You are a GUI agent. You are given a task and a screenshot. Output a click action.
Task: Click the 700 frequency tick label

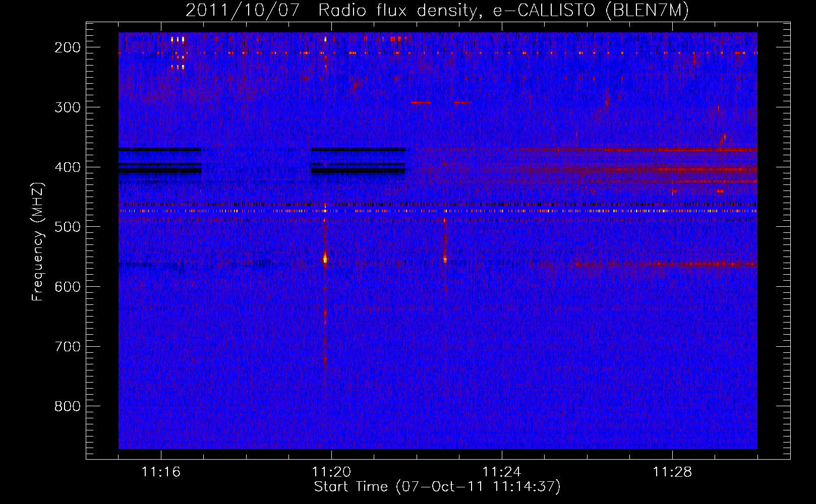[68, 347]
